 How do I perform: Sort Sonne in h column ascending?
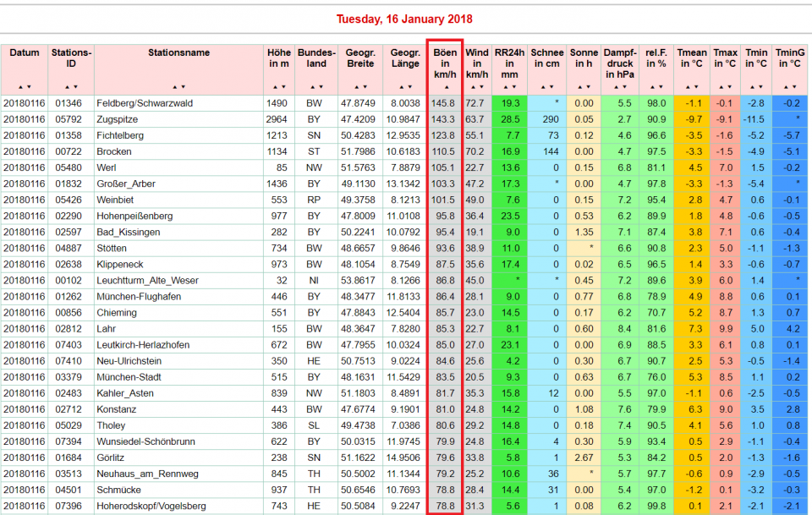580,87
